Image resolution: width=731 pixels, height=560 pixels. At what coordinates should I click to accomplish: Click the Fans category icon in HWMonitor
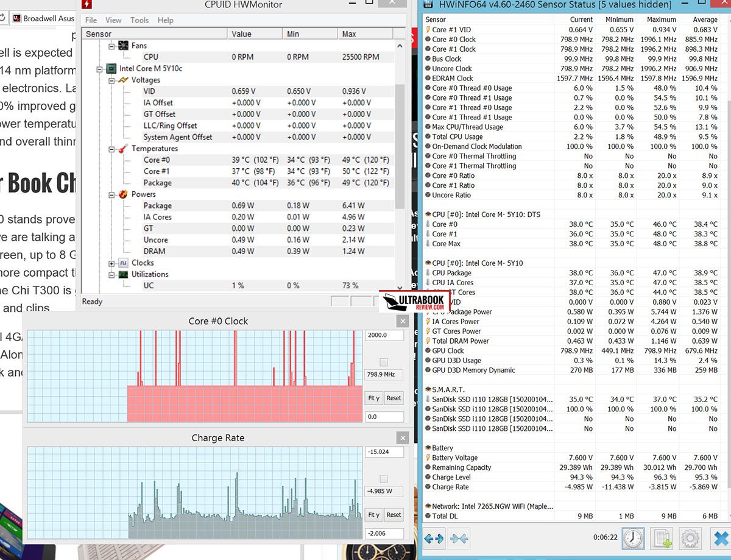[x=122, y=46]
